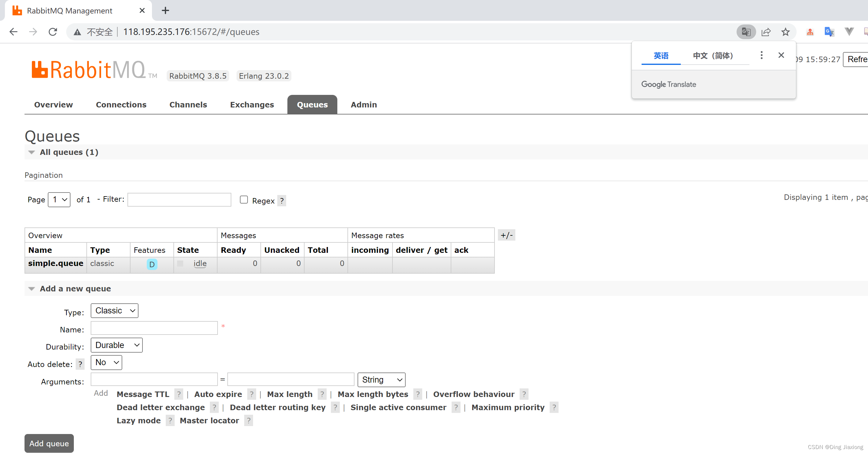
Task: Open help for Regex option
Action: tap(282, 201)
